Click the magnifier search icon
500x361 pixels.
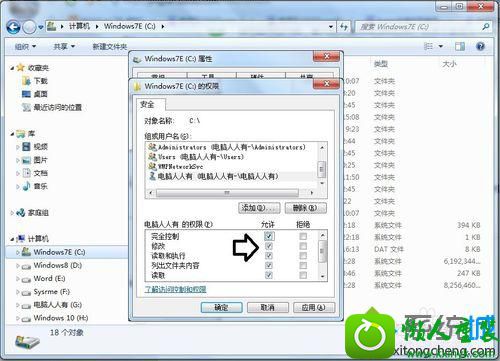tap(486, 27)
